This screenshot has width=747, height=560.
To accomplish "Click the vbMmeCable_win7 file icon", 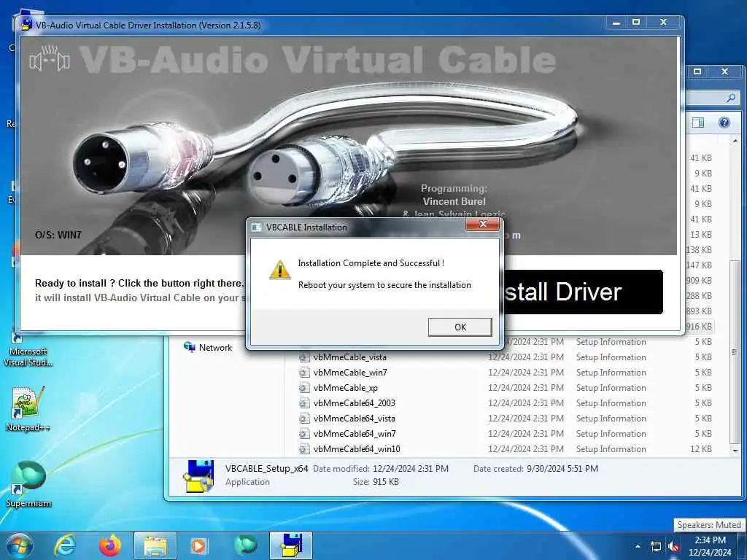I will click(x=304, y=373).
